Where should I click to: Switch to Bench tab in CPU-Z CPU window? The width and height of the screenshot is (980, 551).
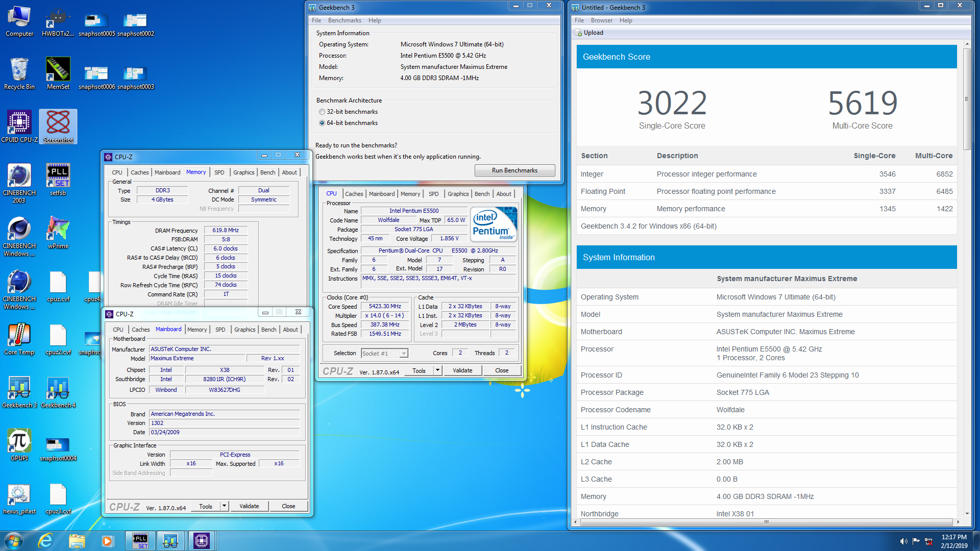pos(482,194)
